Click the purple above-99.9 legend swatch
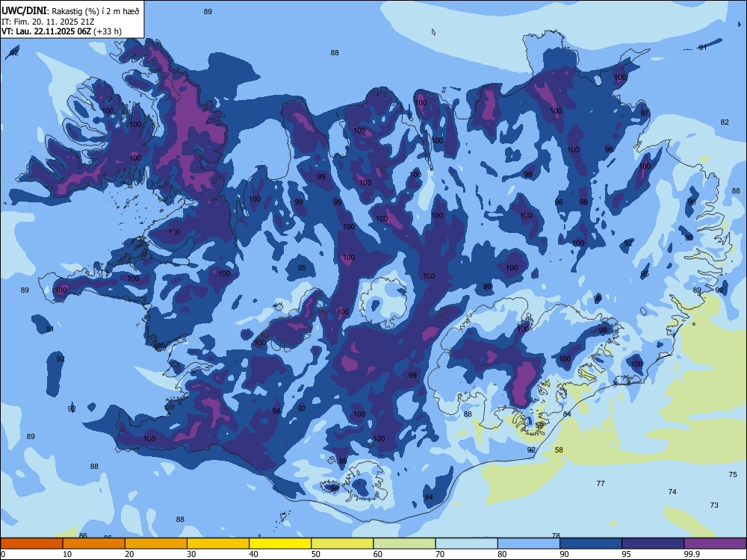 (x=715, y=544)
